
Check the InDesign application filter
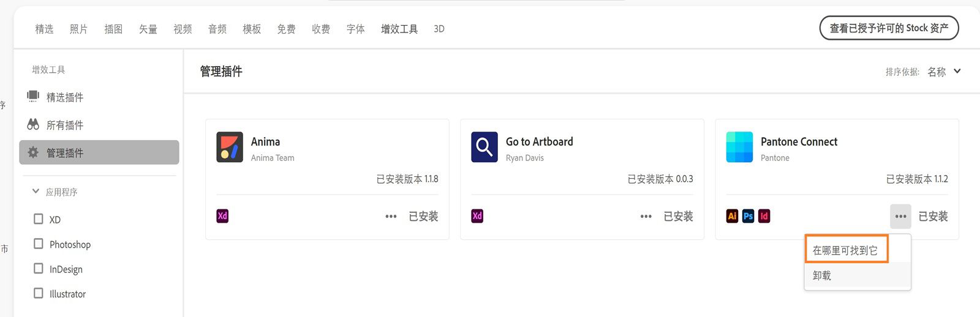39,269
